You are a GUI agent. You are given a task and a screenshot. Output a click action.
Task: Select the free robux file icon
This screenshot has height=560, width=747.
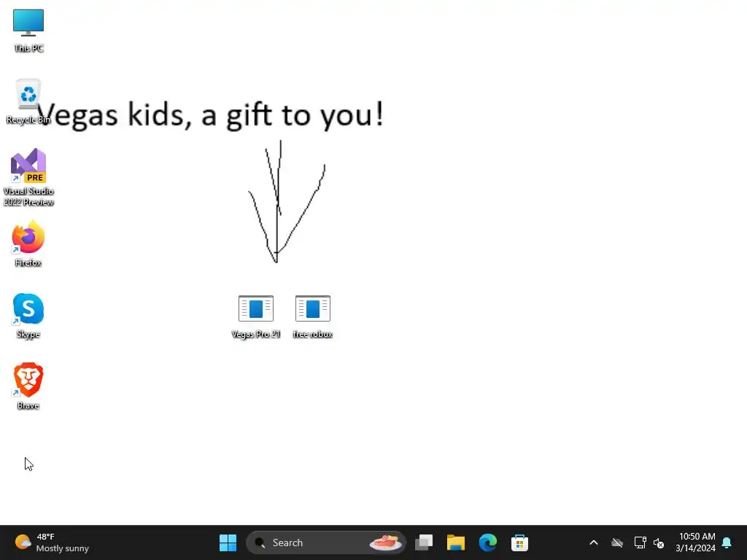coord(312,316)
